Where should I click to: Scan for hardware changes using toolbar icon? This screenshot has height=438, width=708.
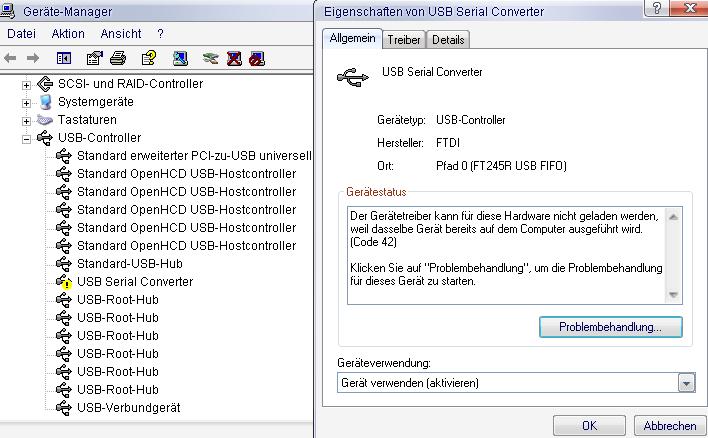[180, 59]
